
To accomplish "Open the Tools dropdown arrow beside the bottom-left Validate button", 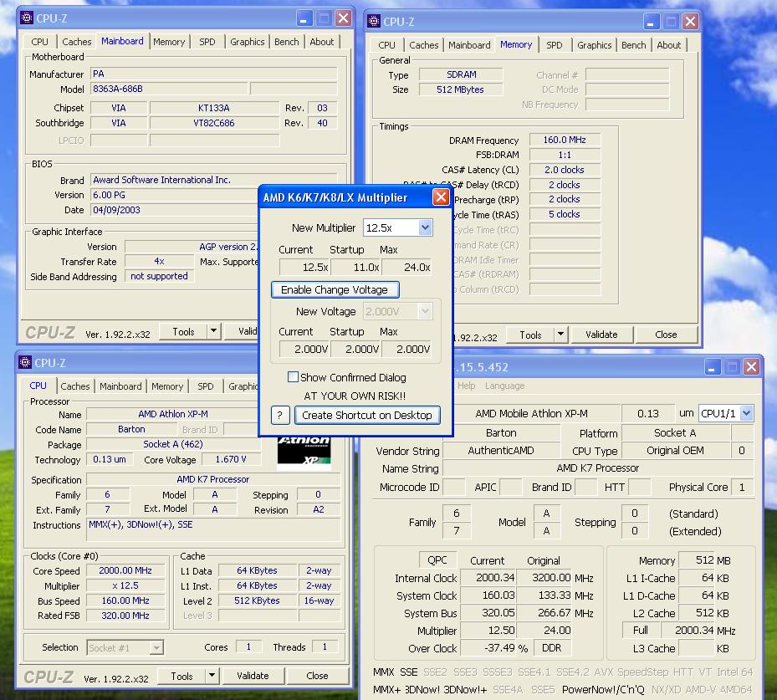I will [212, 676].
